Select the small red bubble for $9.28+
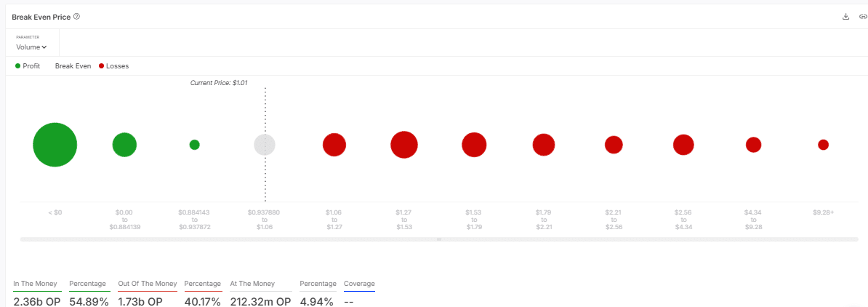868x307 pixels. pyautogui.click(x=823, y=145)
